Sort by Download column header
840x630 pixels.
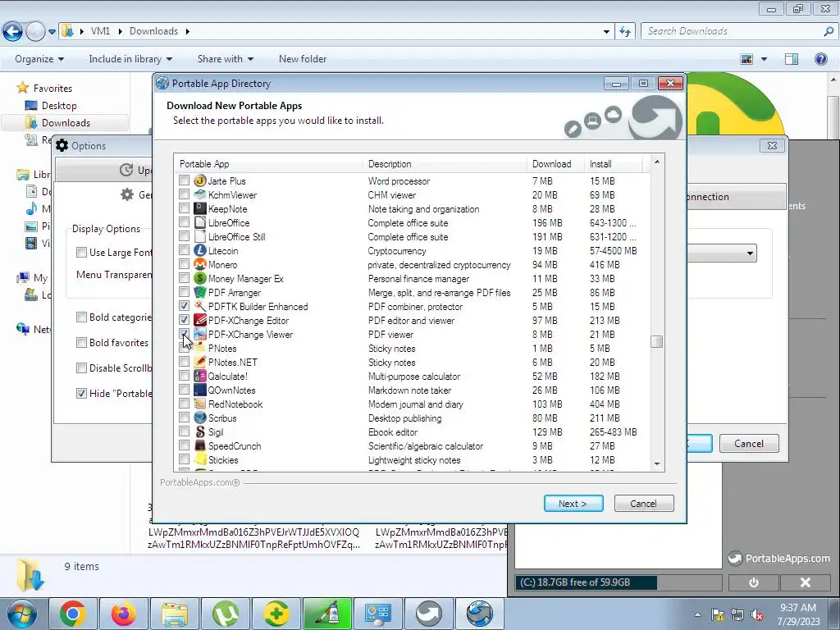coord(555,164)
